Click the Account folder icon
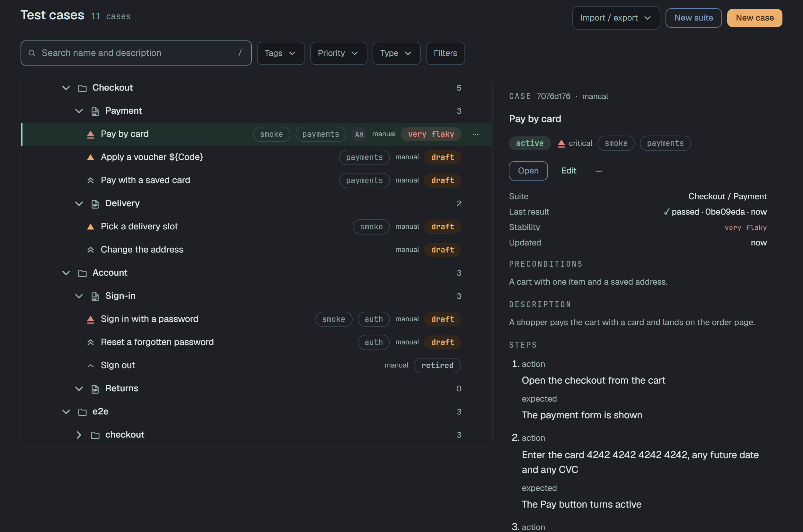 (82, 273)
